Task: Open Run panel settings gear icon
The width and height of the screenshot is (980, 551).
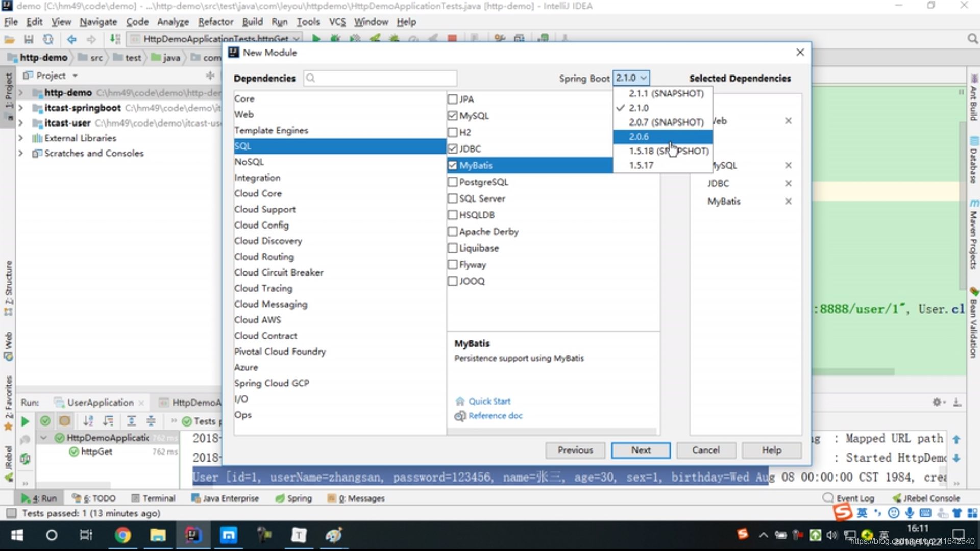Action: point(938,402)
